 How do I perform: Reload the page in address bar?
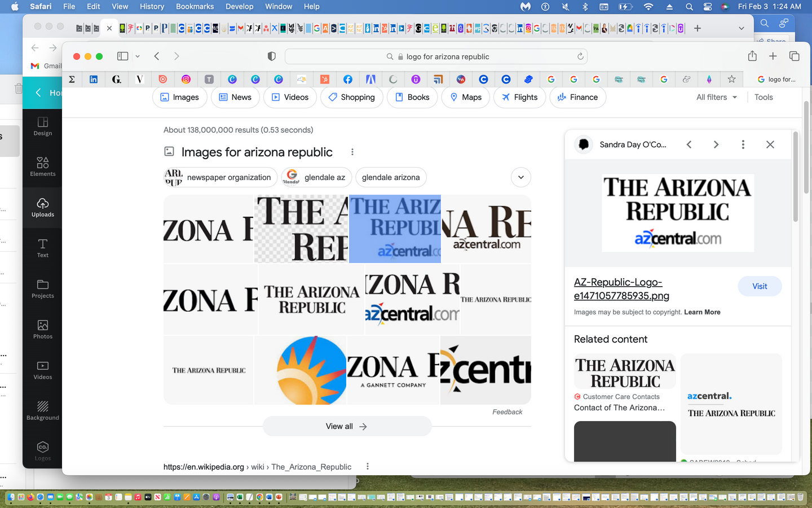pyautogui.click(x=580, y=56)
